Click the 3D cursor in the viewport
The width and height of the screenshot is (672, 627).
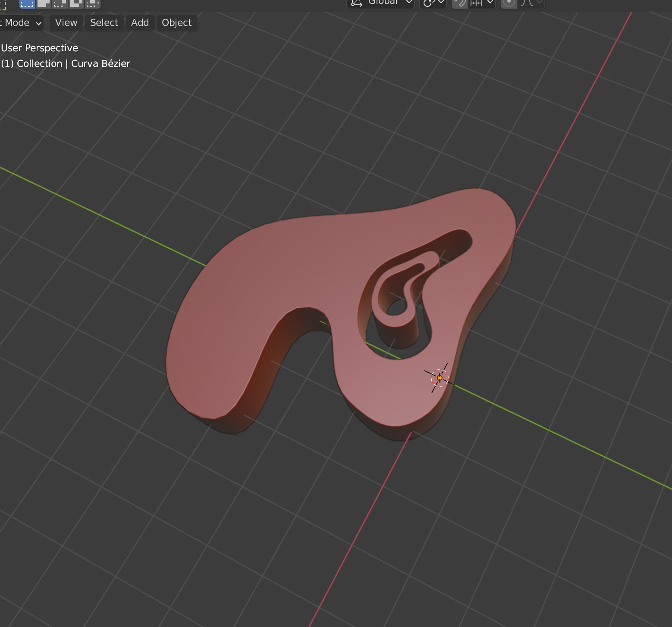(x=440, y=378)
